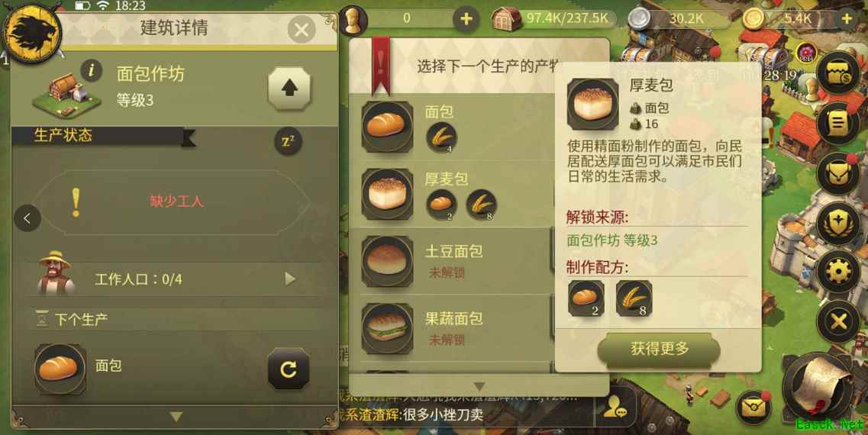Close the 建筑详情 panel
The width and height of the screenshot is (868, 435).
[302, 29]
